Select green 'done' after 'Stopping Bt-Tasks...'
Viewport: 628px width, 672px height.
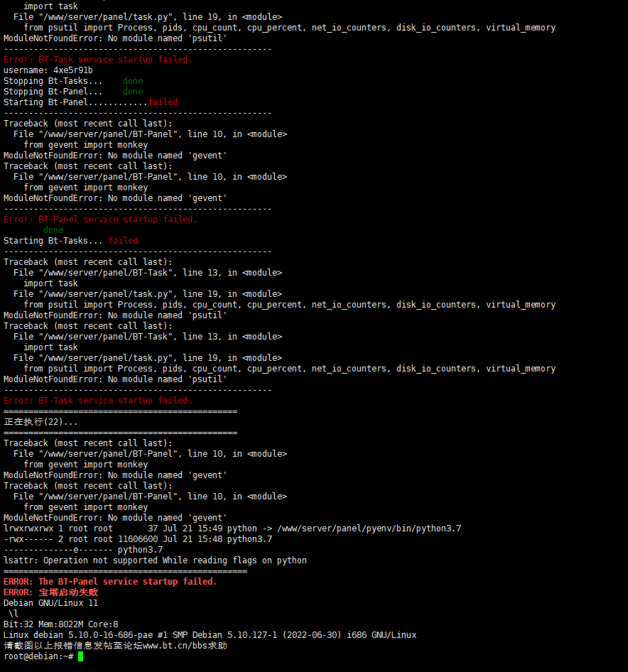(133, 81)
